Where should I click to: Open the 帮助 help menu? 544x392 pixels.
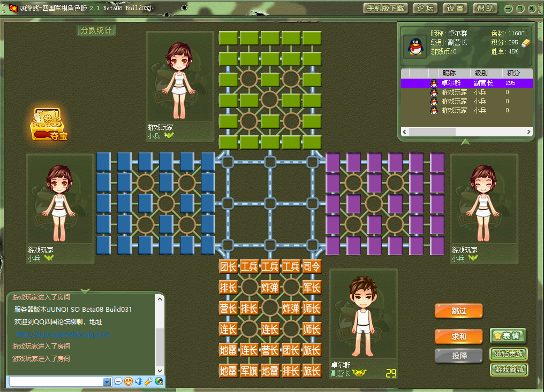coord(485,8)
